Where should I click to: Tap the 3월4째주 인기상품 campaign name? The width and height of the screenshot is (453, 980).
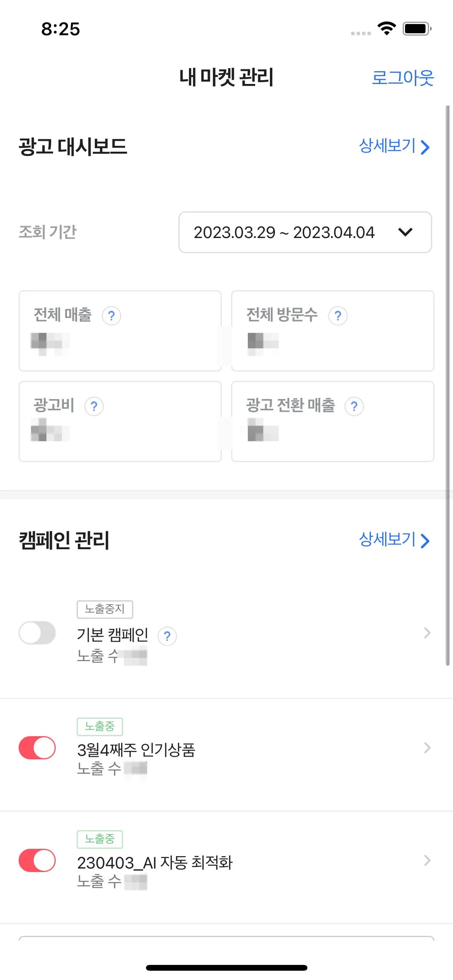coord(136,750)
